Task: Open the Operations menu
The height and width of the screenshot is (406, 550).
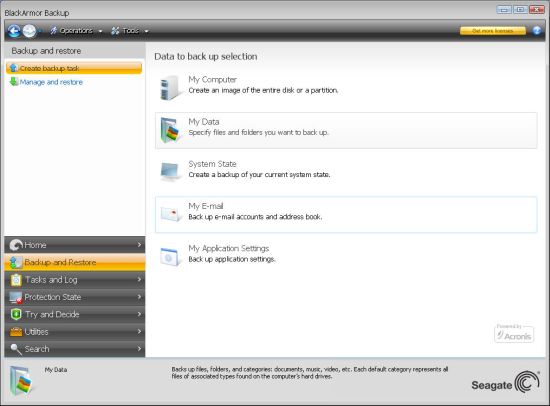Action: click(x=76, y=31)
